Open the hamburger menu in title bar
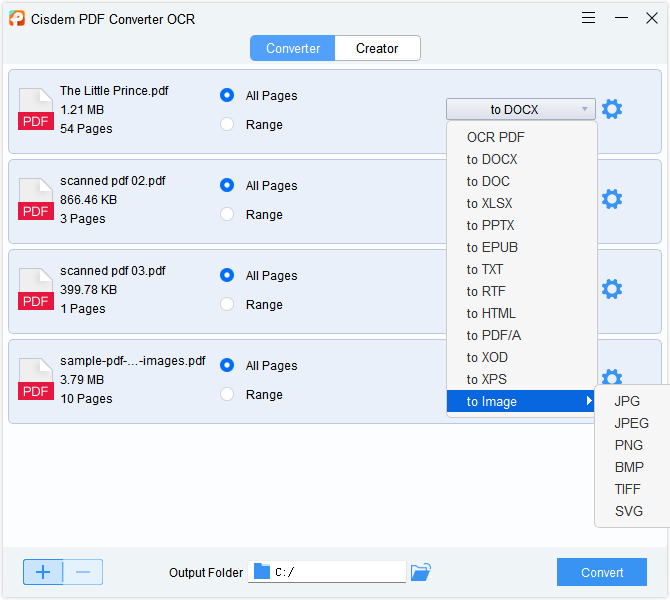This screenshot has width=670, height=600. [588, 18]
